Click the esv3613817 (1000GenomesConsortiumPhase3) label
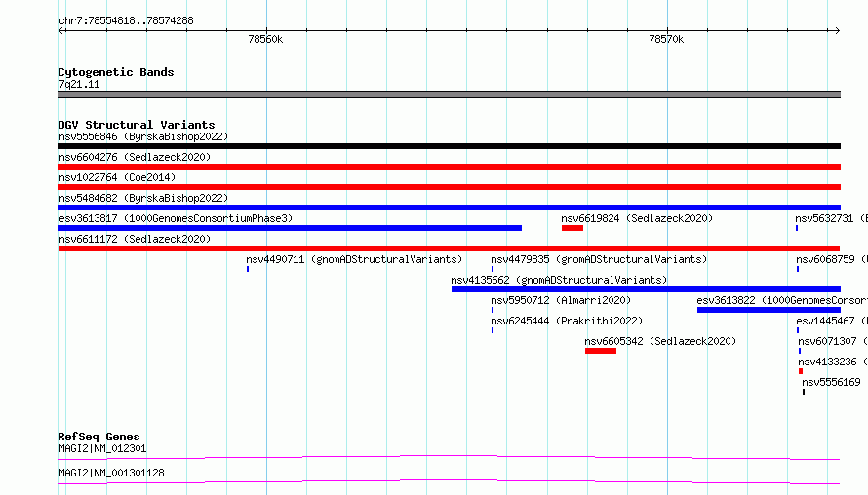This screenshot has width=868, height=495. [176, 218]
